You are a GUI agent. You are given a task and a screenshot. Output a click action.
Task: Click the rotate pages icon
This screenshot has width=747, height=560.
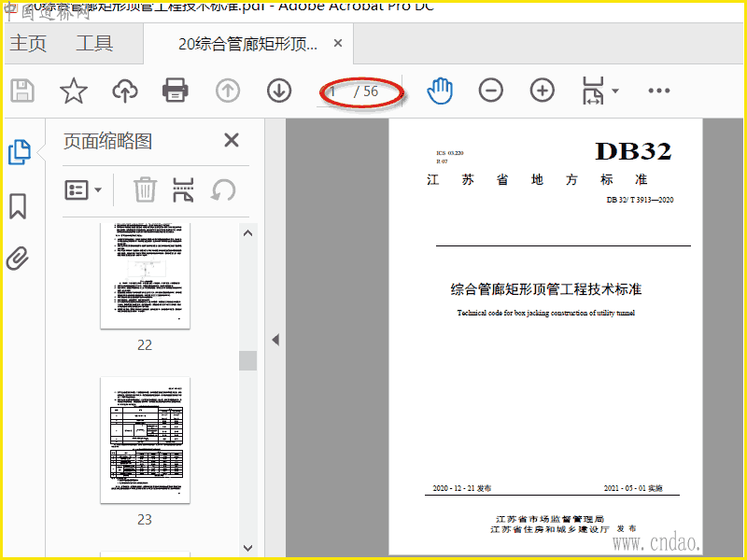(x=223, y=189)
